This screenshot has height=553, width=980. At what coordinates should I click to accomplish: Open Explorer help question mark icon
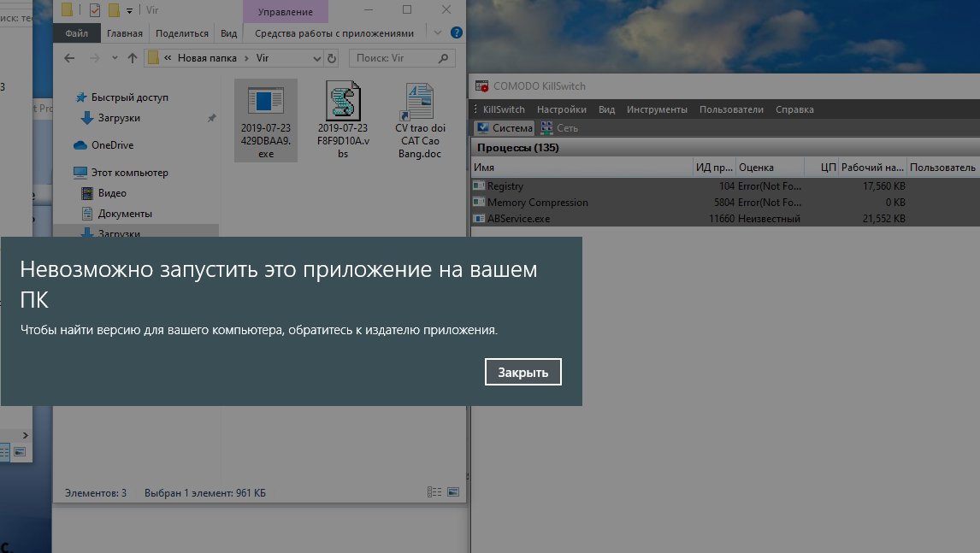click(x=457, y=32)
